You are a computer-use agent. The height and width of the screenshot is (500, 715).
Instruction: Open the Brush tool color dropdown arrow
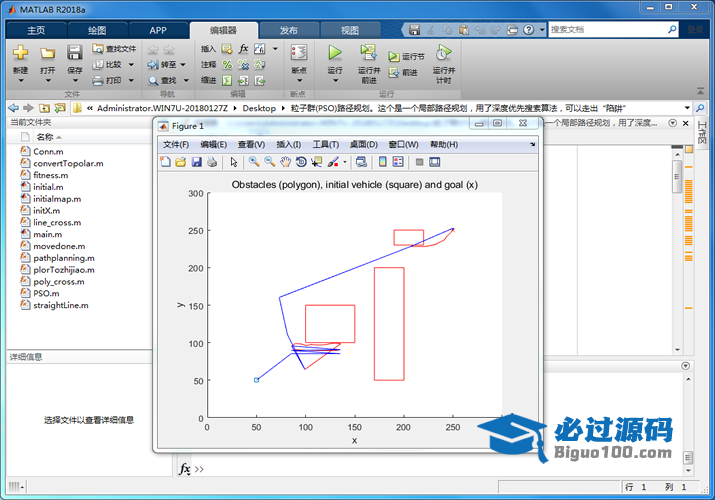(x=345, y=162)
